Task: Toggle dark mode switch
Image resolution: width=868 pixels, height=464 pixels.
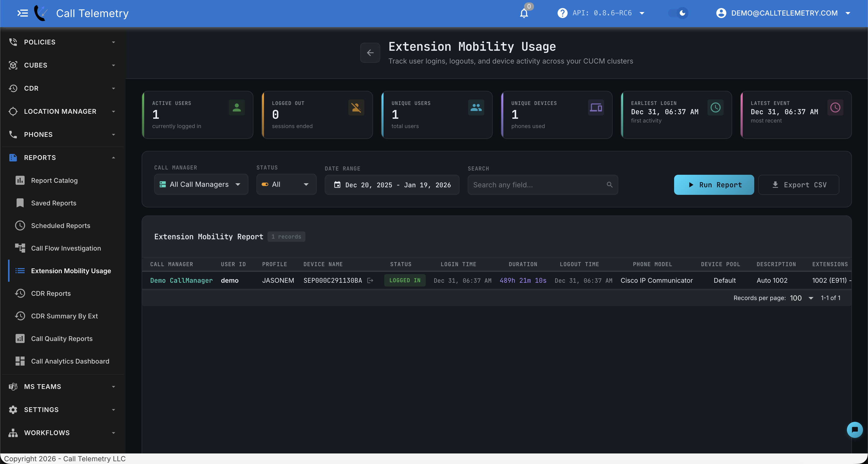Action: click(678, 13)
